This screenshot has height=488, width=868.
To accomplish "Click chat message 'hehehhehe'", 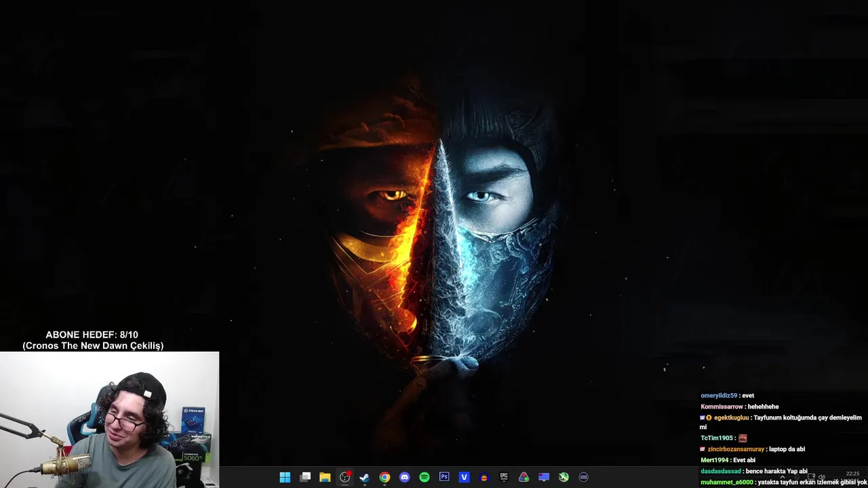I will click(763, 407).
